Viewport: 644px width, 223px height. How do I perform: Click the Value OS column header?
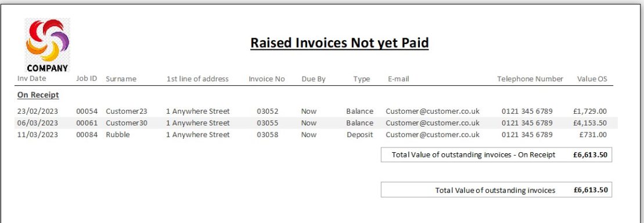click(592, 79)
